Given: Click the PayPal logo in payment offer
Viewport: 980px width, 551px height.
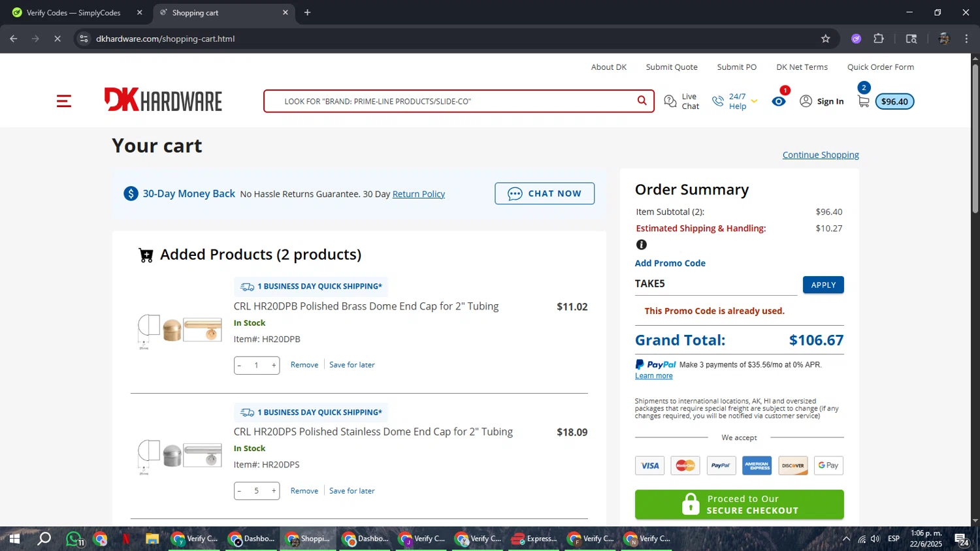Looking at the screenshot, I should point(655,364).
